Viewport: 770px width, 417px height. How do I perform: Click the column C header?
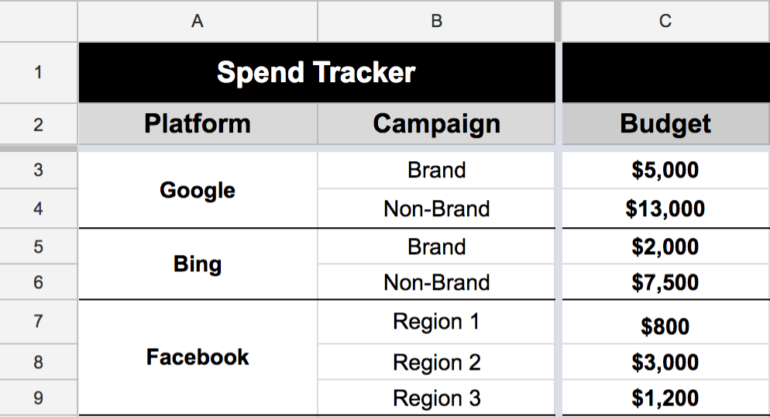665,21
